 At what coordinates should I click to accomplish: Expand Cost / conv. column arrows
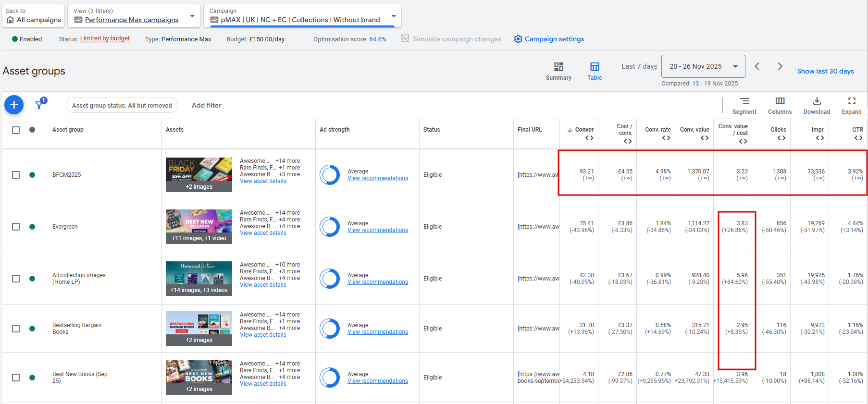click(x=628, y=141)
